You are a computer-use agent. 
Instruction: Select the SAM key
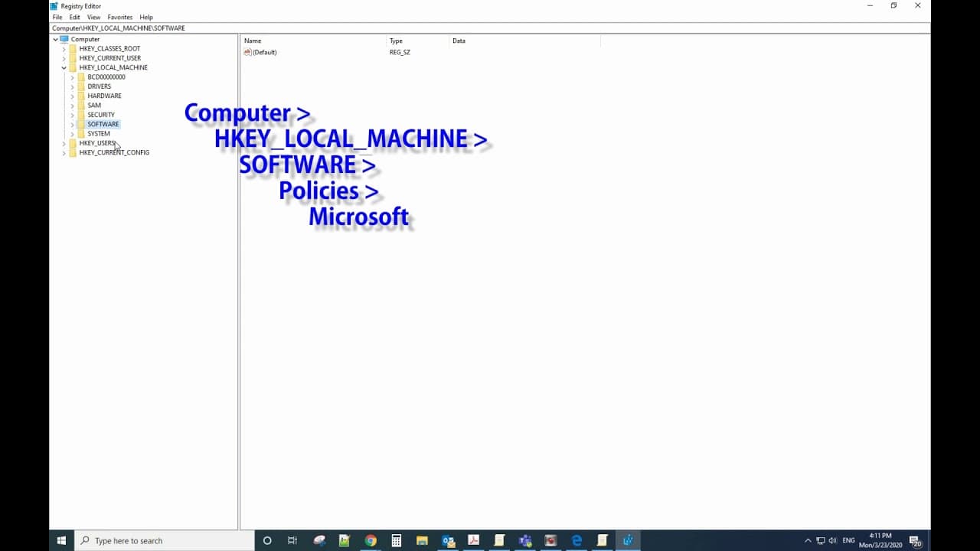[x=94, y=106]
